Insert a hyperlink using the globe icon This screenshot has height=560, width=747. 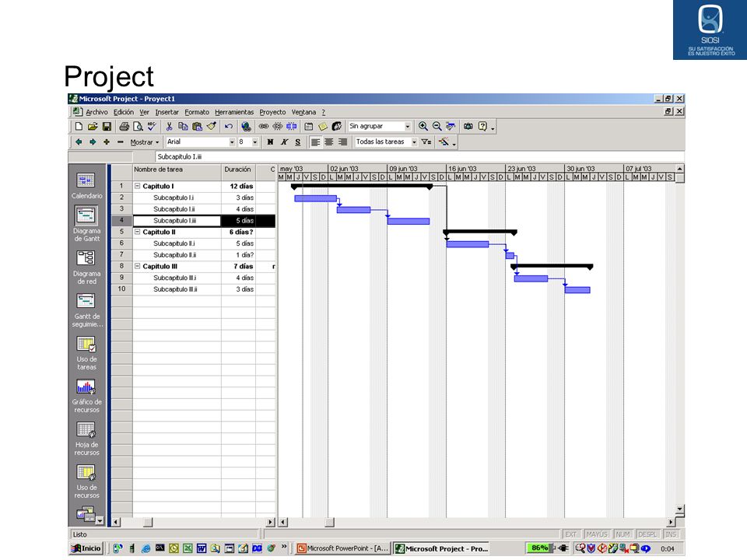[246, 126]
